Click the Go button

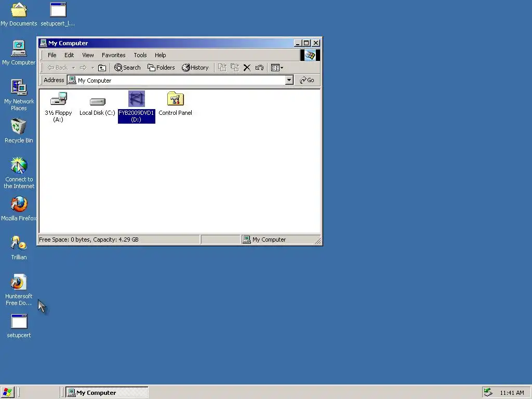click(307, 80)
